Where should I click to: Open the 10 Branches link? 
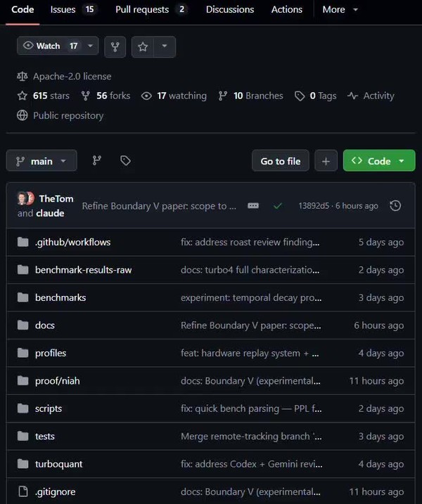point(251,96)
